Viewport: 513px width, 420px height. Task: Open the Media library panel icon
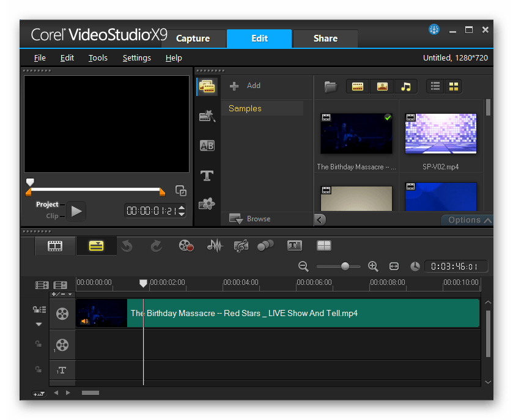point(207,86)
